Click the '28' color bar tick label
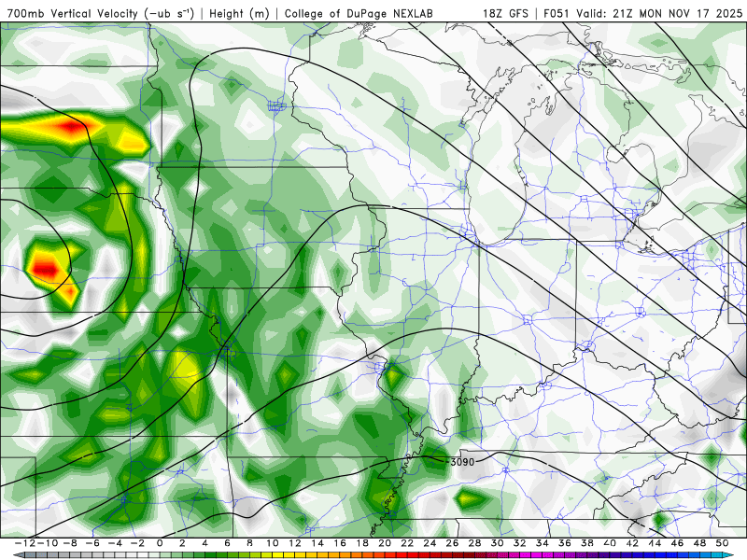The height and width of the screenshot is (560, 747). pyautogui.click(x=474, y=543)
